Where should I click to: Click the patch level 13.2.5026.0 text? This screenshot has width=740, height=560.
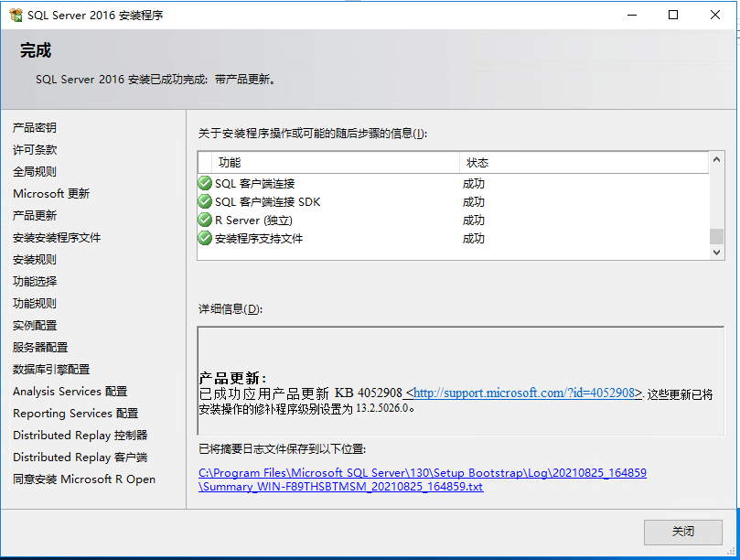click(381, 408)
